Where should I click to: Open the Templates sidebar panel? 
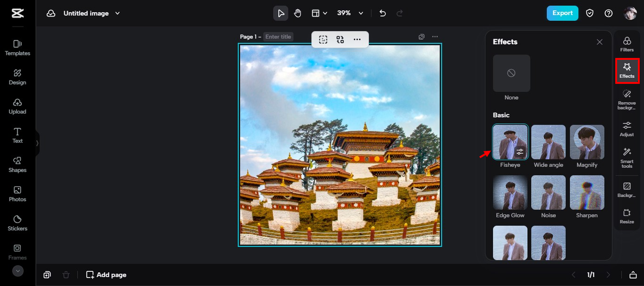pyautogui.click(x=18, y=48)
